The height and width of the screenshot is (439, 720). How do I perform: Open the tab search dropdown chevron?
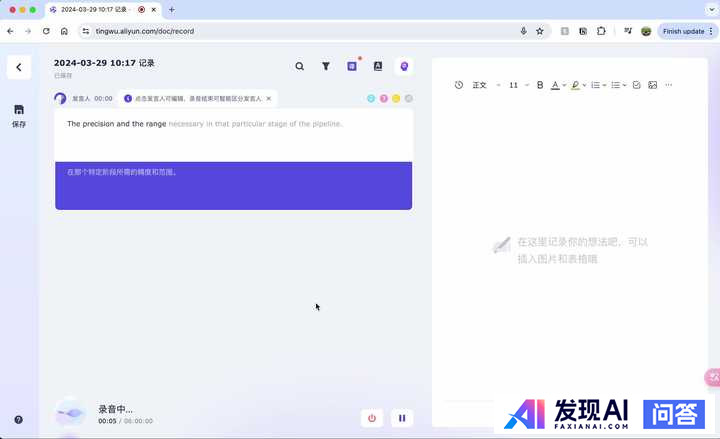(711, 9)
